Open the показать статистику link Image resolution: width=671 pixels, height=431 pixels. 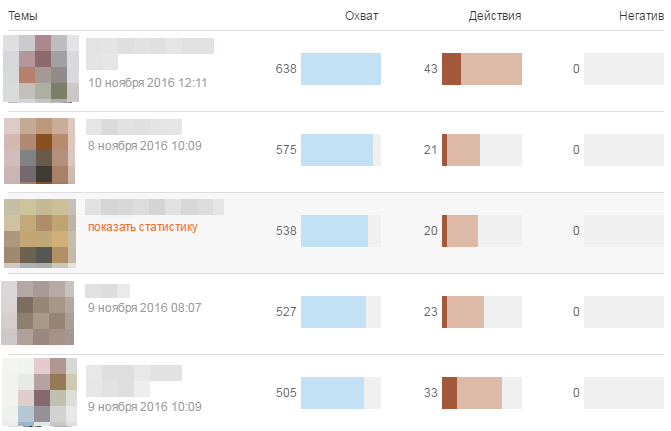143,227
